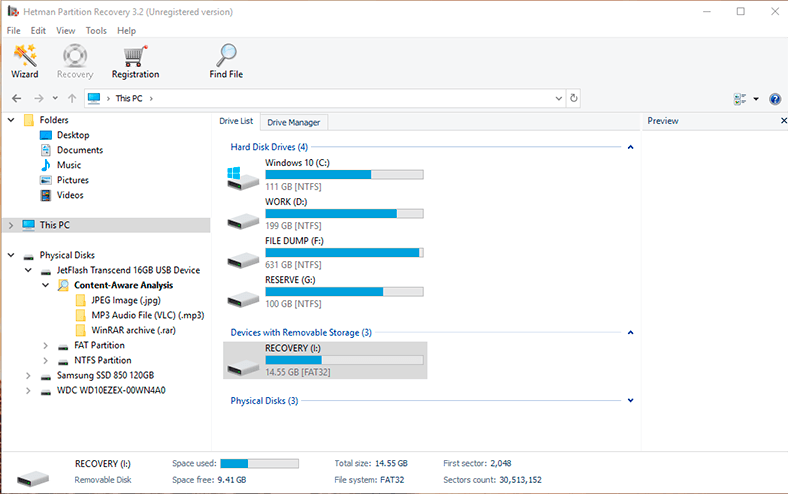Refresh the address bar location
The height and width of the screenshot is (494, 788).
pyautogui.click(x=573, y=98)
